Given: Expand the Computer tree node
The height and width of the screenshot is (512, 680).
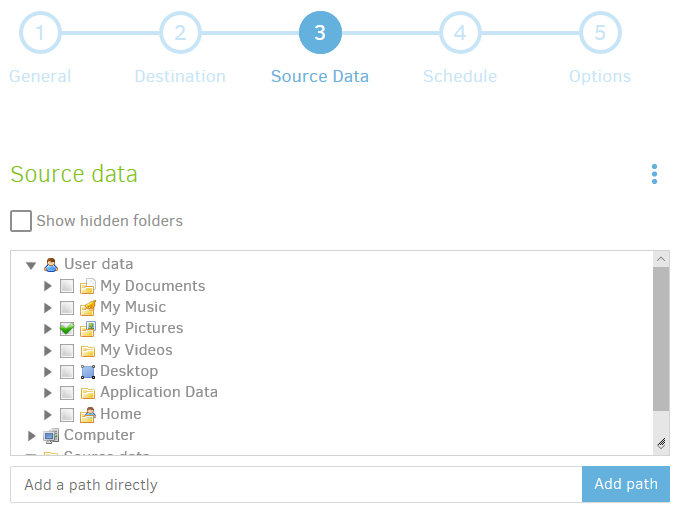Looking at the screenshot, I should pyautogui.click(x=31, y=436).
